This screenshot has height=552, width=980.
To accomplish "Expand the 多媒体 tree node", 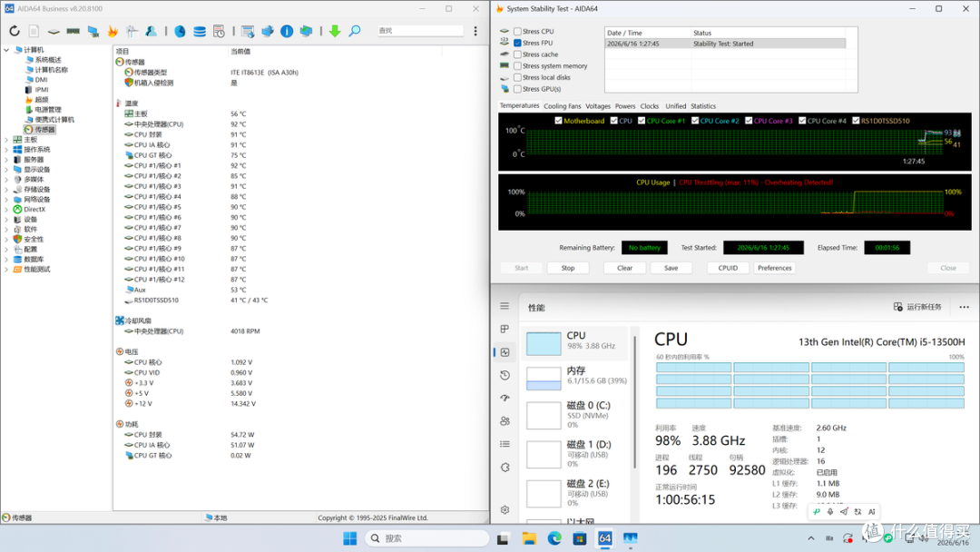I will tap(6, 180).
